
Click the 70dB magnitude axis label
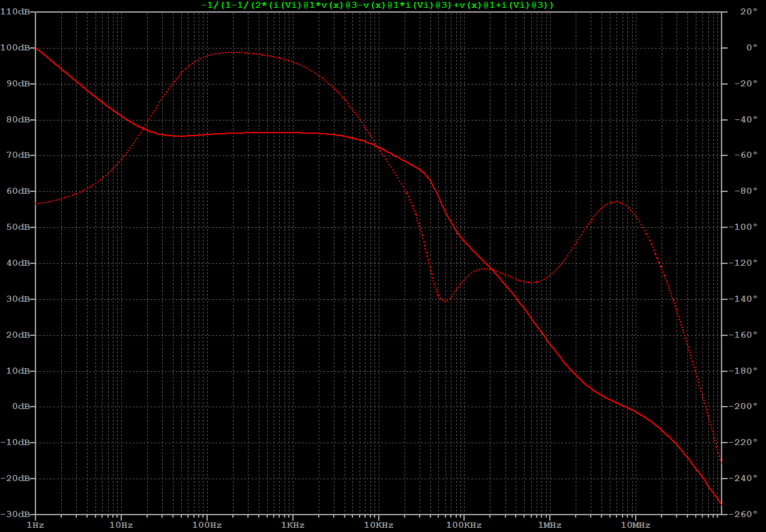click(x=17, y=155)
